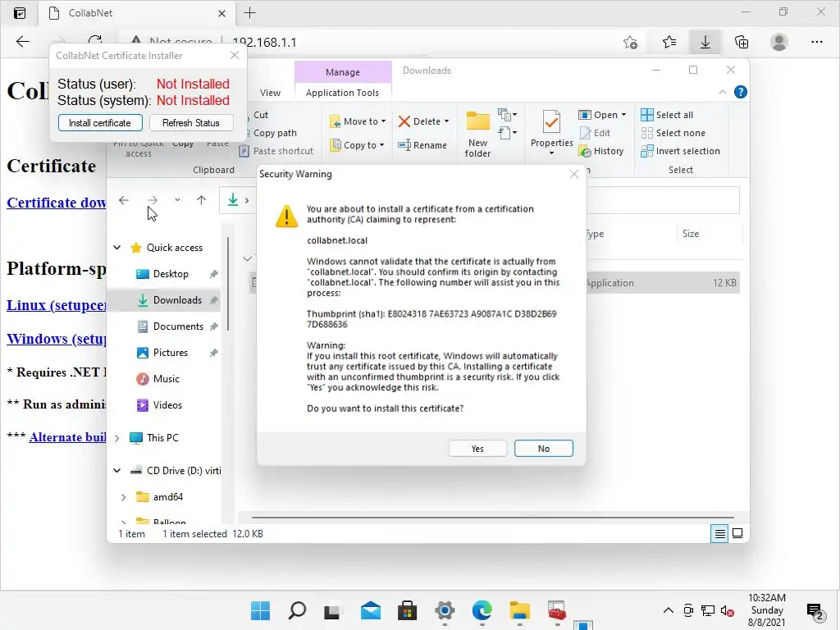This screenshot has height=630, width=840.
Task: Click the Install certificate button
Action: tap(100, 123)
